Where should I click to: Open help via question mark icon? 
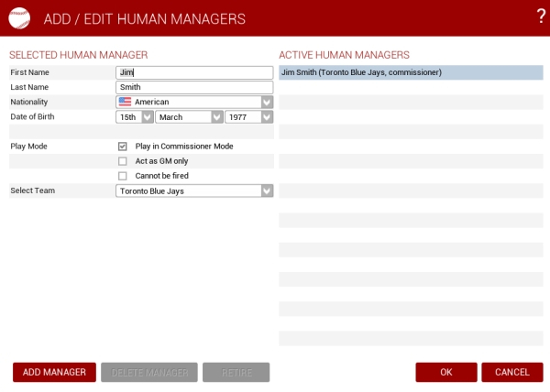(x=540, y=16)
